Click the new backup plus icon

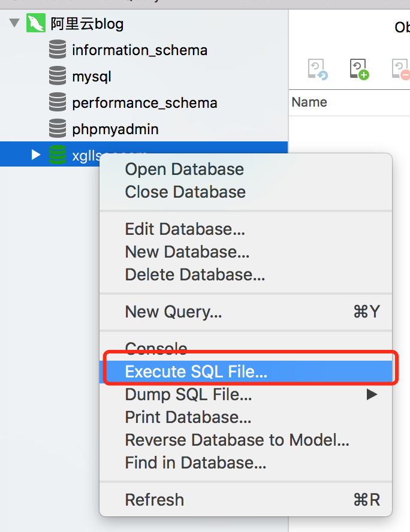click(360, 69)
